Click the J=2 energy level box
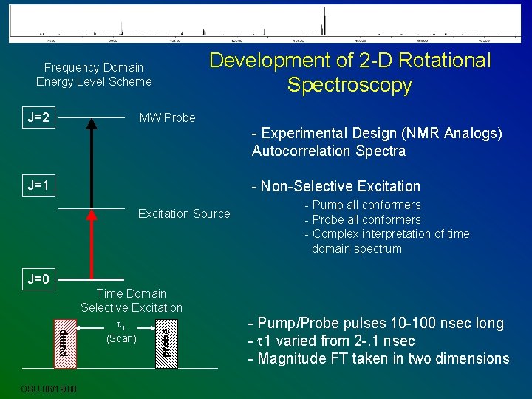The height and width of the screenshot is (399, 532). coord(38,117)
